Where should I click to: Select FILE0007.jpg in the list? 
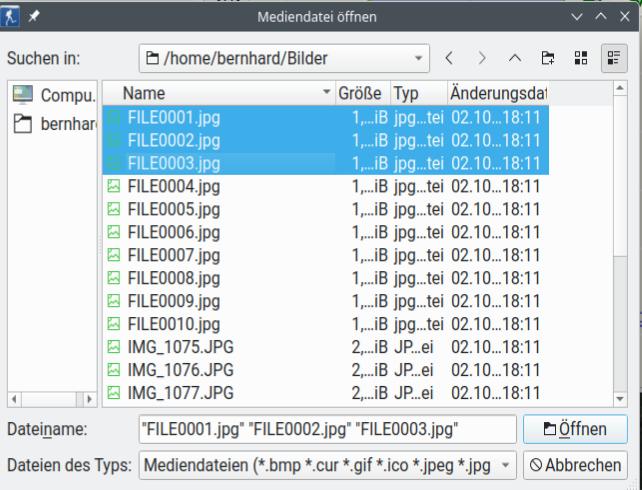(x=326, y=255)
